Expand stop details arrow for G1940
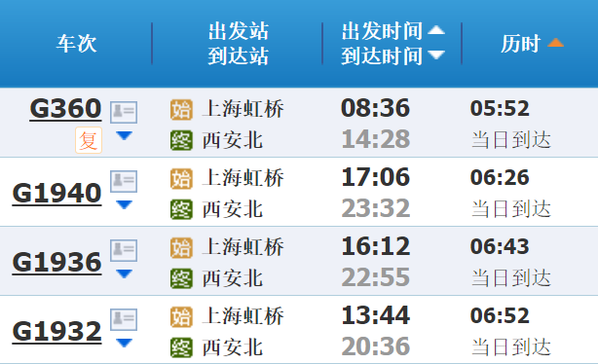This screenshot has width=598, height=364. [x=124, y=204]
